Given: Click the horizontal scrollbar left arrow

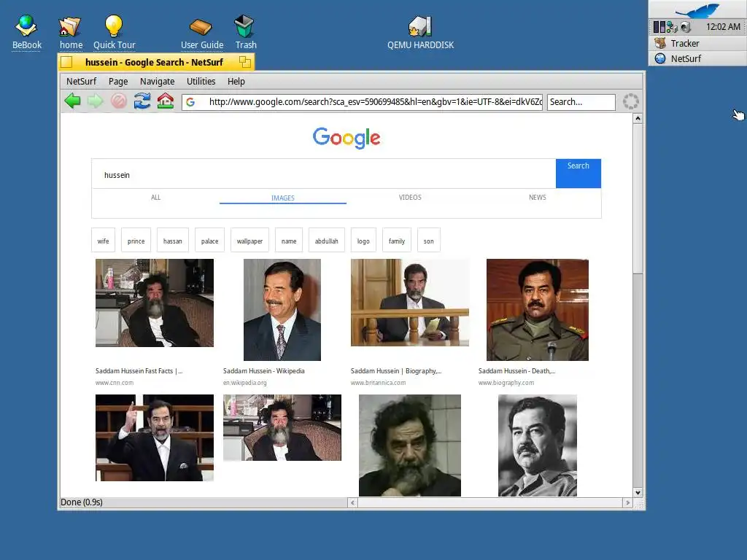Looking at the screenshot, I should click(x=352, y=502).
